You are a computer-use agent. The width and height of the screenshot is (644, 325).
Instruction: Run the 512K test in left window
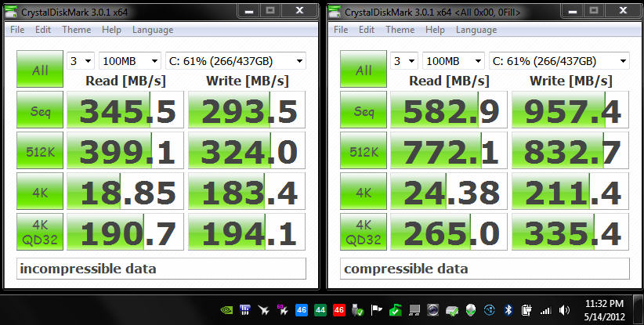40,150
